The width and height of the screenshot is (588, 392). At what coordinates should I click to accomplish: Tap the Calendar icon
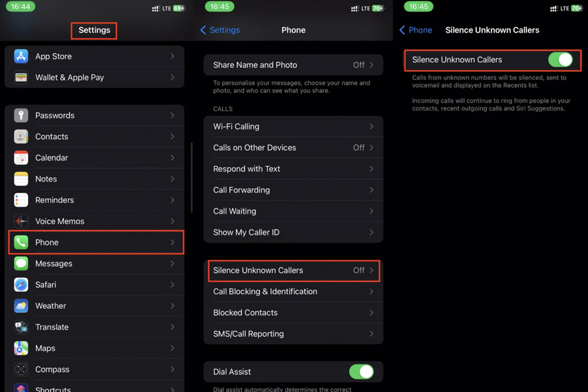pyautogui.click(x=21, y=157)
